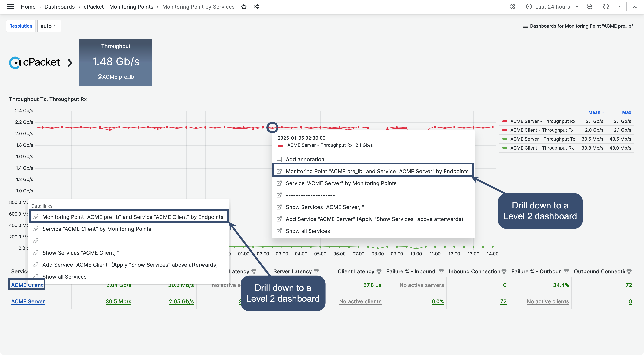644x355 pixels.
Task: Click ACME Server inbound connections value 72
Action: pyautogui.click(x=503, y=301)
